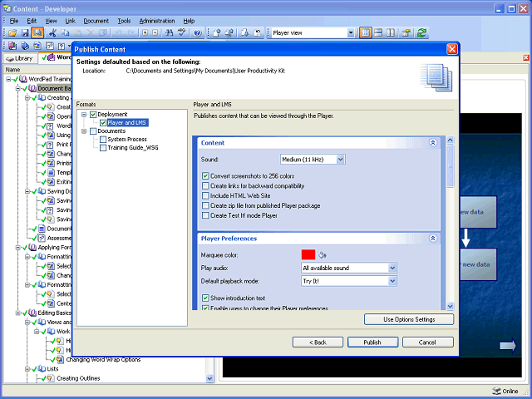Click the Open folder toolbar icon
Viewport: 532px width, 399px height.
[x=12, y=32]
